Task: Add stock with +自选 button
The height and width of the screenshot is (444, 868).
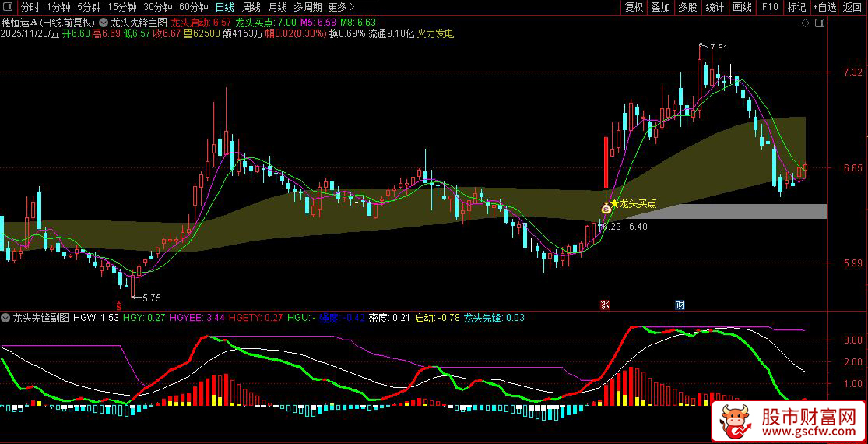Action: click(x=825, y=7)
